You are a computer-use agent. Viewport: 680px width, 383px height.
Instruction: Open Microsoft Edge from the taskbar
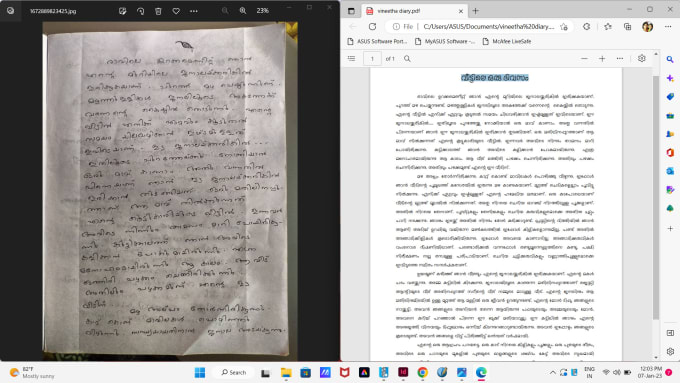tap(481, 372)
